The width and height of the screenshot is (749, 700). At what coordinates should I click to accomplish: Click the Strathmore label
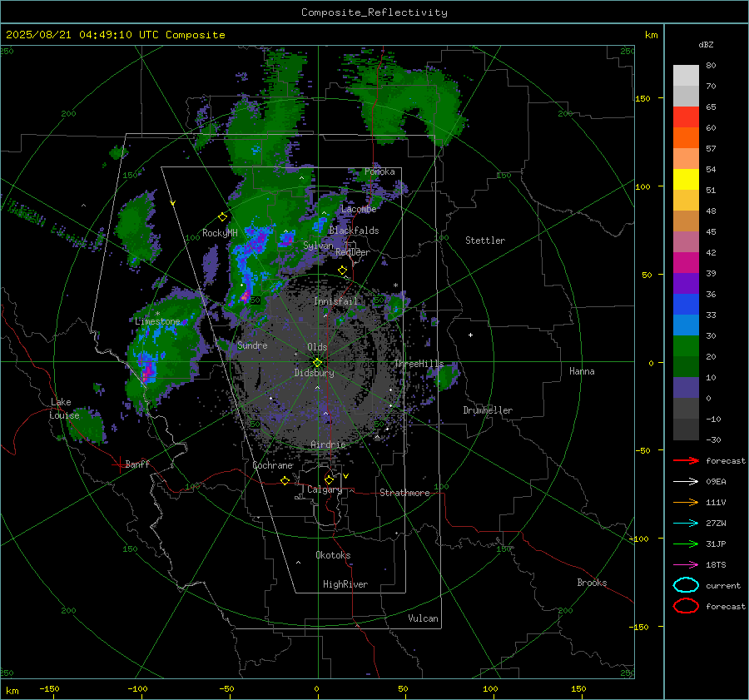(x=404, y=493)
